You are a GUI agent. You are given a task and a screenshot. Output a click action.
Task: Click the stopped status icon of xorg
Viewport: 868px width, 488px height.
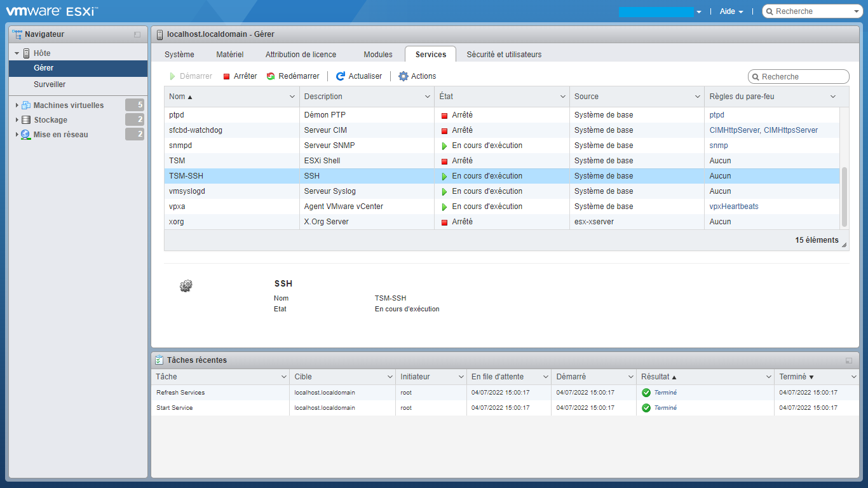(x=445, y=222)
